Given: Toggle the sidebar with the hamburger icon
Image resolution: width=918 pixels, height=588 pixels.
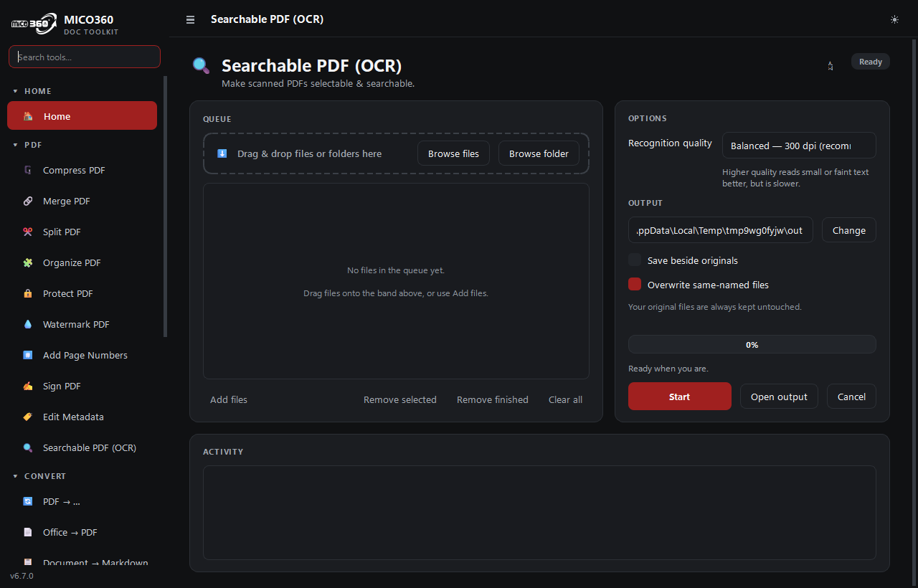Looking at the screenshot, I should [190, 20].
